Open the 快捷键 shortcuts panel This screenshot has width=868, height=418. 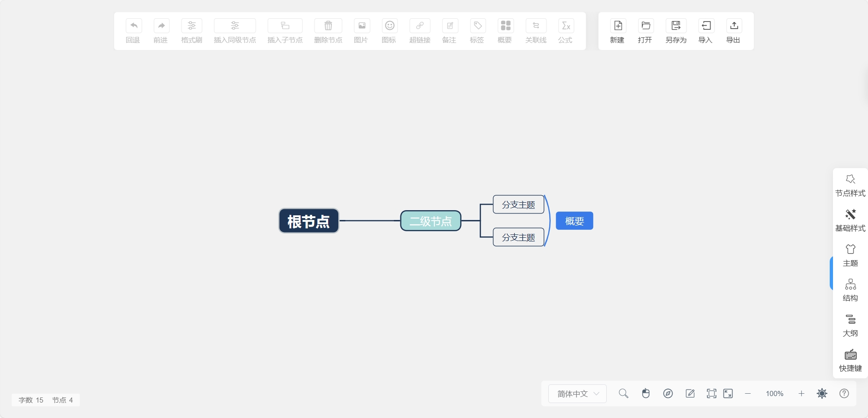tap(850, 361)
